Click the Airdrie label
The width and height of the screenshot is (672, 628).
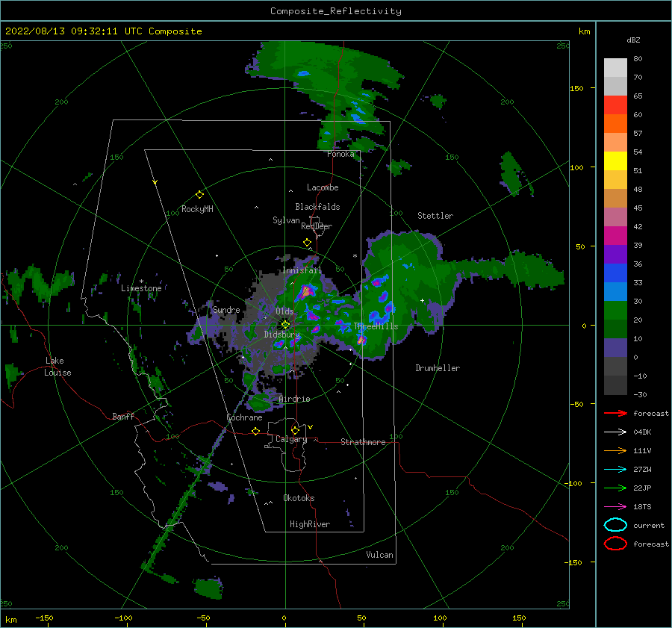(x=294, y=399)
